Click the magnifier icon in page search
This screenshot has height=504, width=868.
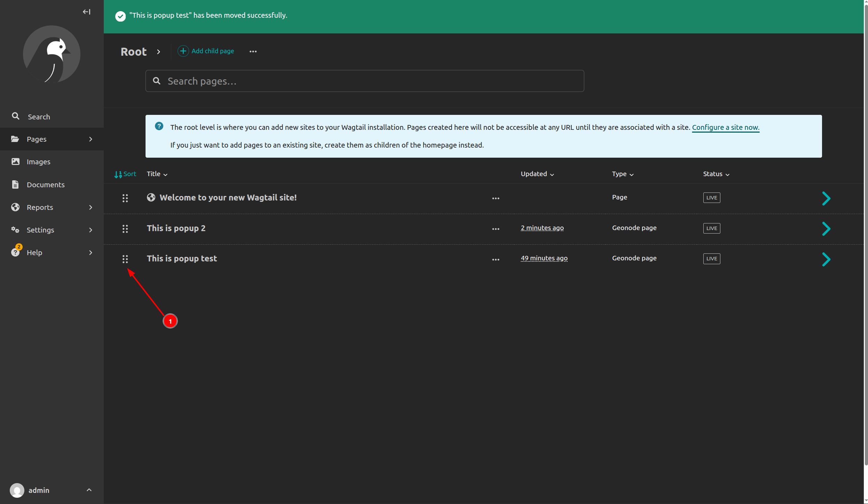pos(157,81)
